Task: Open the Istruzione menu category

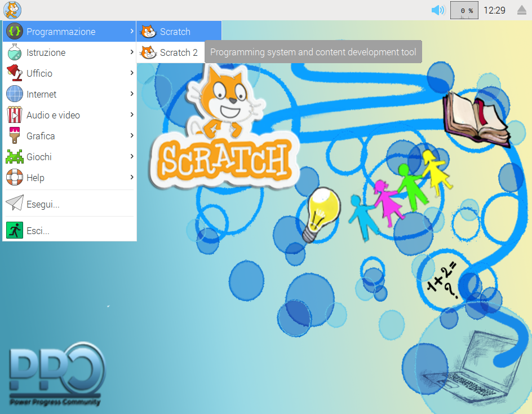Action: pyautogui.click(x=69, y=52)
